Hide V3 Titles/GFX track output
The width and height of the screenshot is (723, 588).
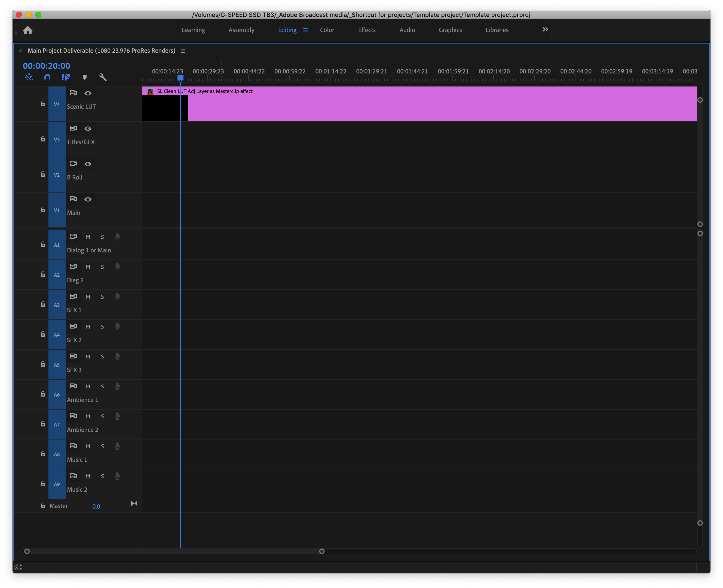(88, 129)
